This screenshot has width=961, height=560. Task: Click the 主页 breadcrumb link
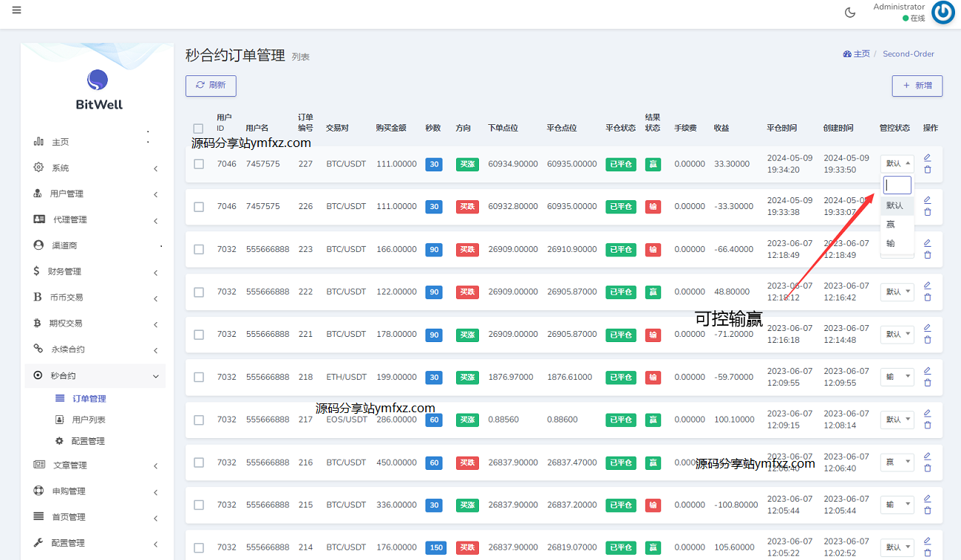tap(857, 54)
